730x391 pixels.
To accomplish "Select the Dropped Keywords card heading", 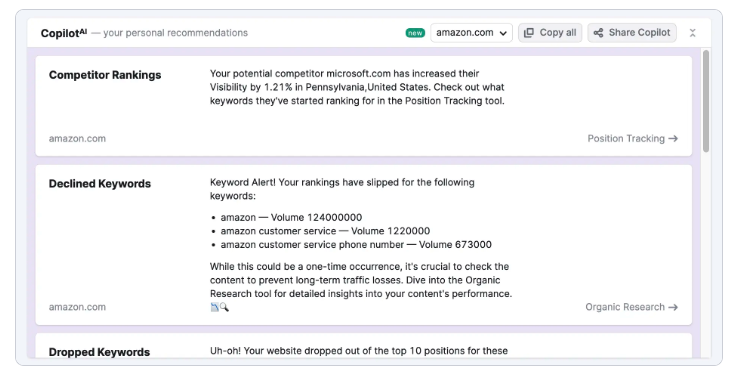I will click(99, 352).
